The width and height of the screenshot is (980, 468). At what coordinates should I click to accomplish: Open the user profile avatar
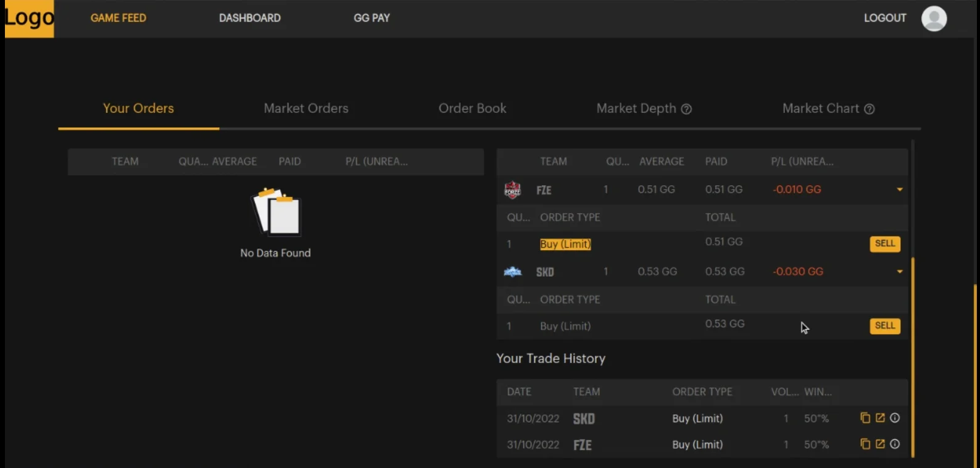[x=934, y=19]
